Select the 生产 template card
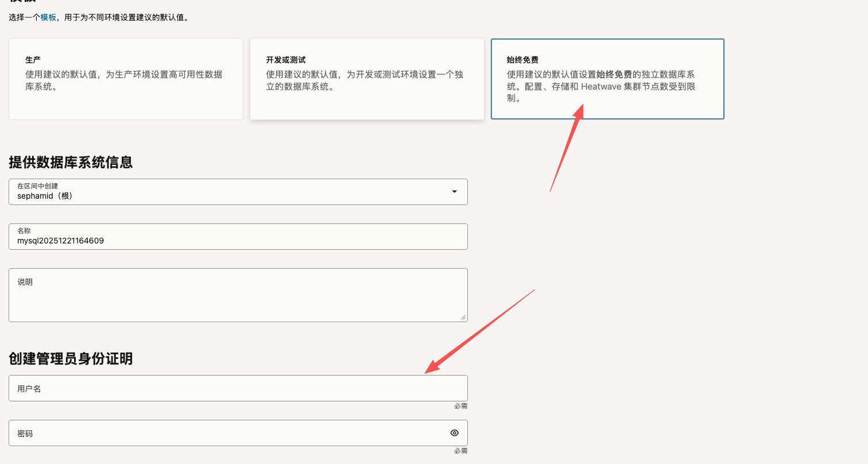This screenshot has height=464, width=868. click(126, 79)
